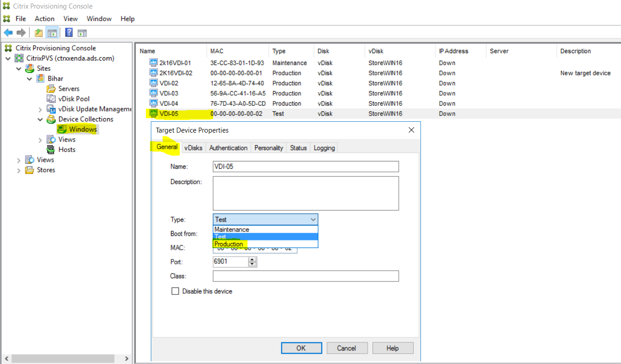Expand the Views node above Hosts
Screen dimensions: 621x364
click(40, 140)
